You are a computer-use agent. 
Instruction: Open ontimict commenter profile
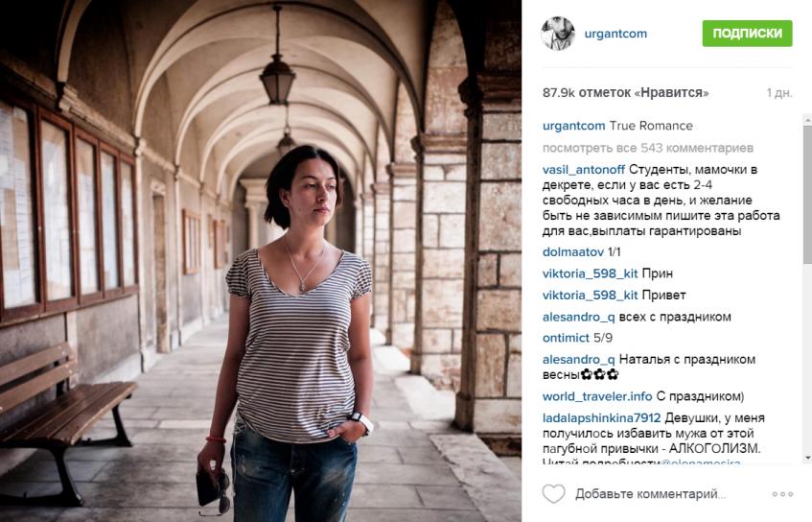[566, 338]
